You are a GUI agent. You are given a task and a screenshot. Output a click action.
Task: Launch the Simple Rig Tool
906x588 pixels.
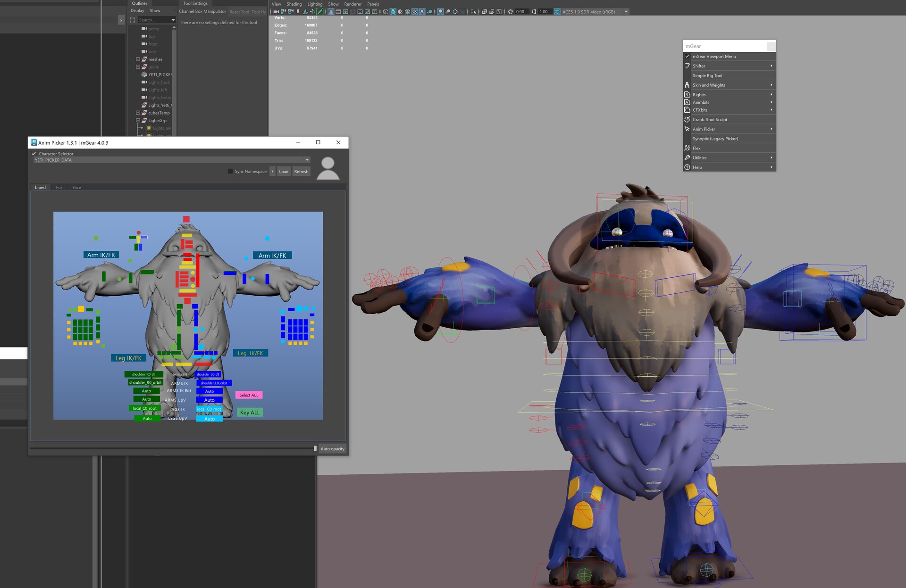coord(707,75)
